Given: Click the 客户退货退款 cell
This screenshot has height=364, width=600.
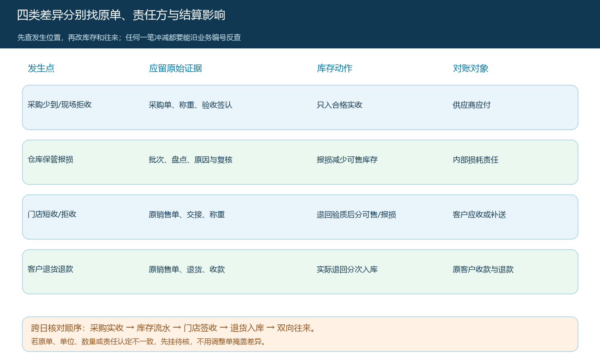Looking at the screenshot, I should [50, 269].
